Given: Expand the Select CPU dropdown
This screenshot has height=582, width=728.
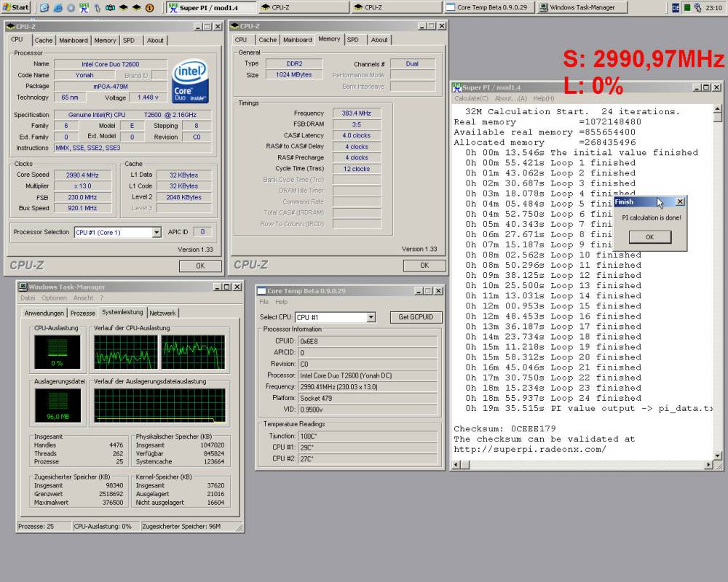Looking at the screenshot, I should [371, 317].
